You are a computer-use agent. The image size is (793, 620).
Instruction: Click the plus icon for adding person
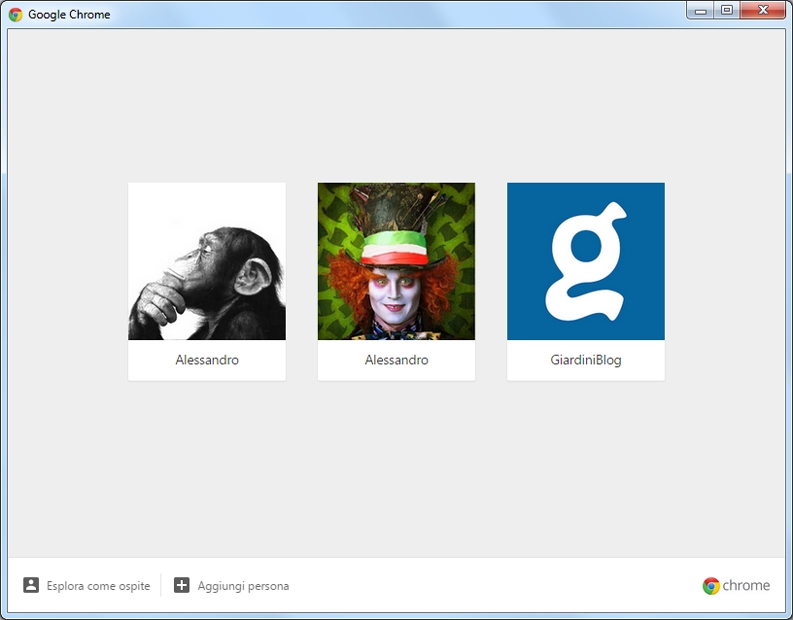[x=182, y=585]
